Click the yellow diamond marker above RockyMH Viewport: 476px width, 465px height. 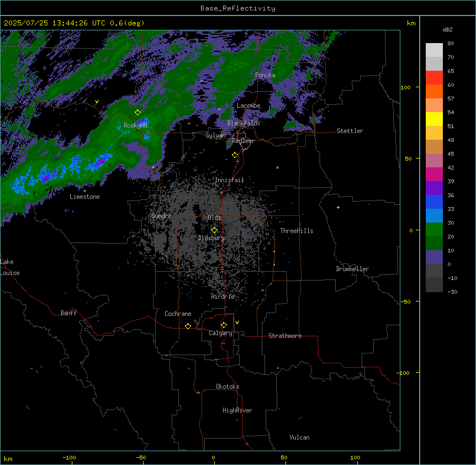[138, 113]
